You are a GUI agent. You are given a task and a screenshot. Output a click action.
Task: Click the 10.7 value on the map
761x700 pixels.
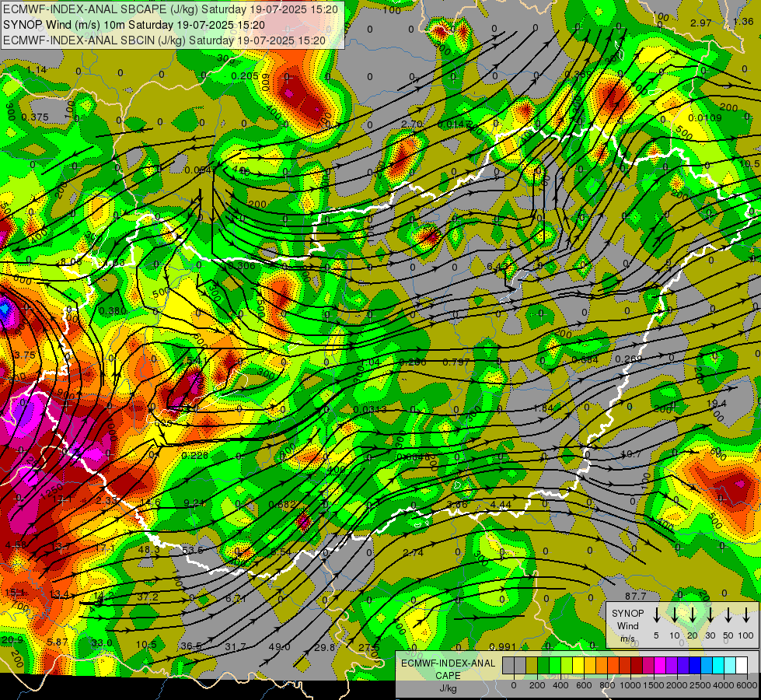pyautogui.click(x=631, y=453)
